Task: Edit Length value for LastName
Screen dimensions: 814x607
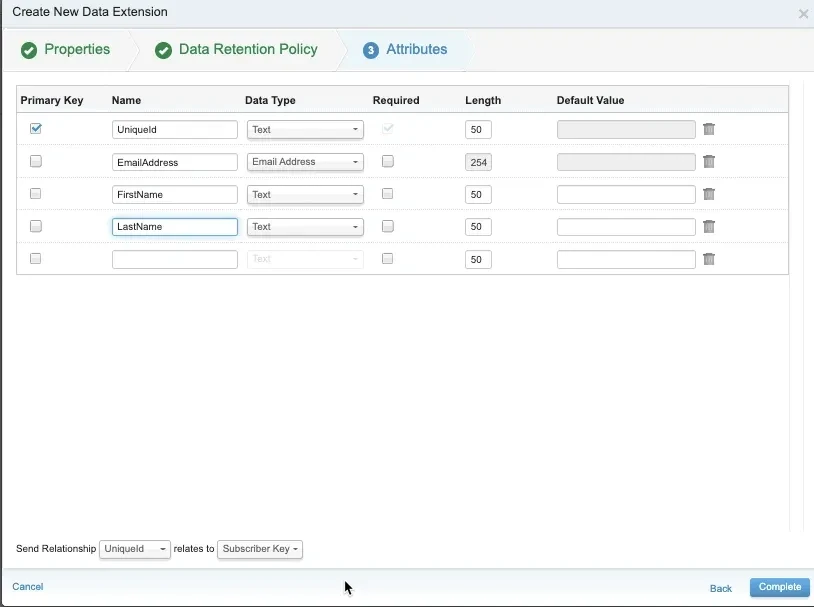Action: tap(478, 226)
